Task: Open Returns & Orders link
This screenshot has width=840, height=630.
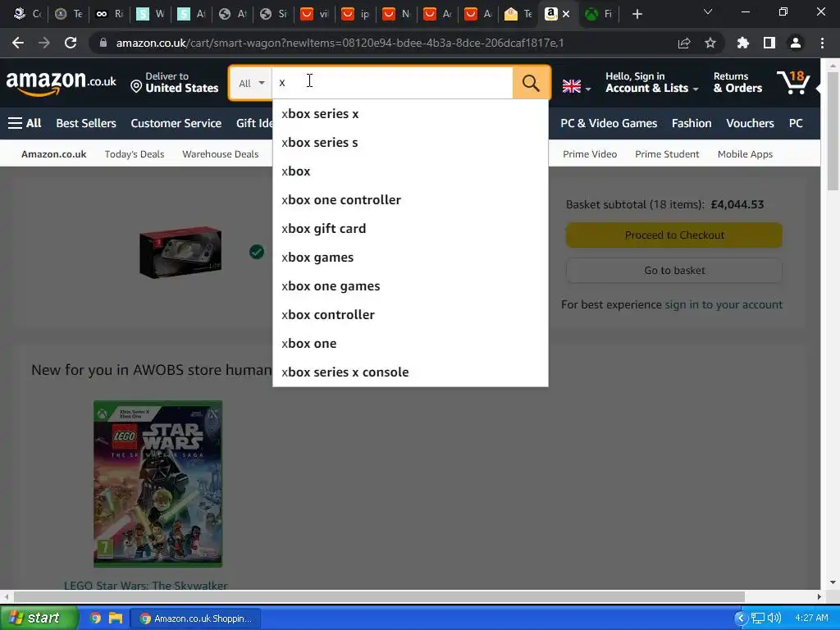Action: tap(737, 83)
